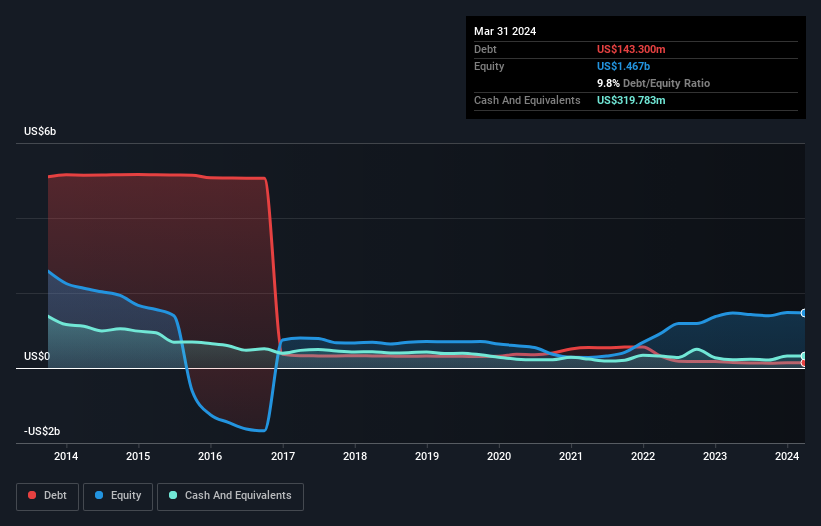Click the Cash And Equivalents tooltip label
This screenshot has width=821, height=526.
click(x=527, y=100)
